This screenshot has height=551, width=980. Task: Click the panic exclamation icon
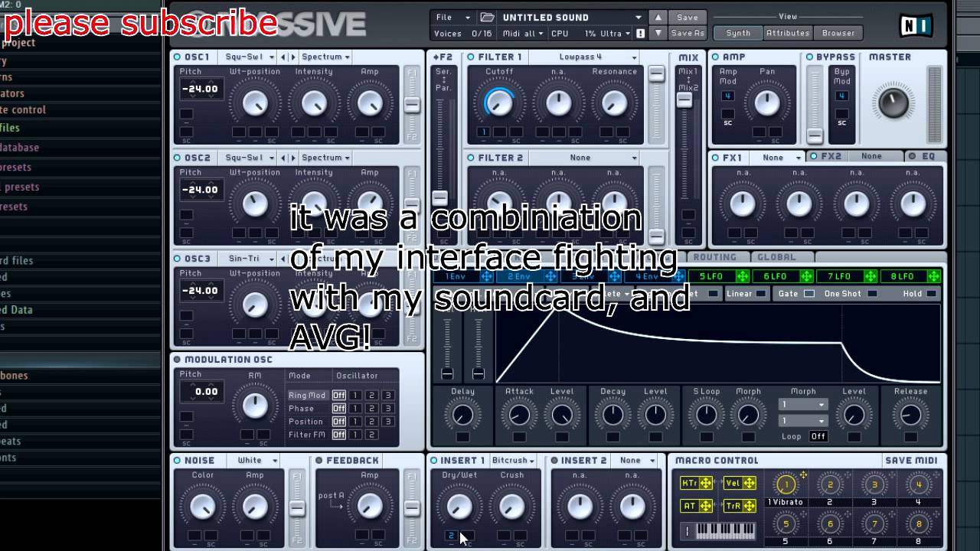click(640, 34)
